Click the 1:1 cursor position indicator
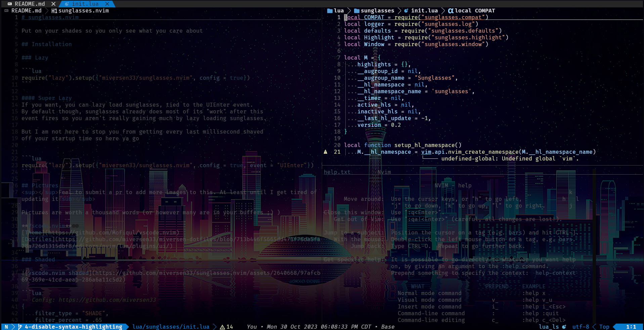This screenshot has width=644, height=330. [x=631, y=327]
